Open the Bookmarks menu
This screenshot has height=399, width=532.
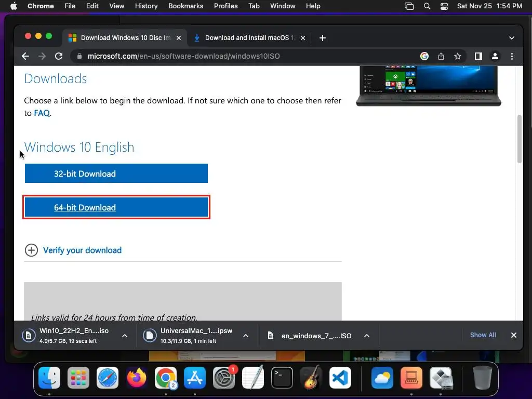[x=185, y=6]
